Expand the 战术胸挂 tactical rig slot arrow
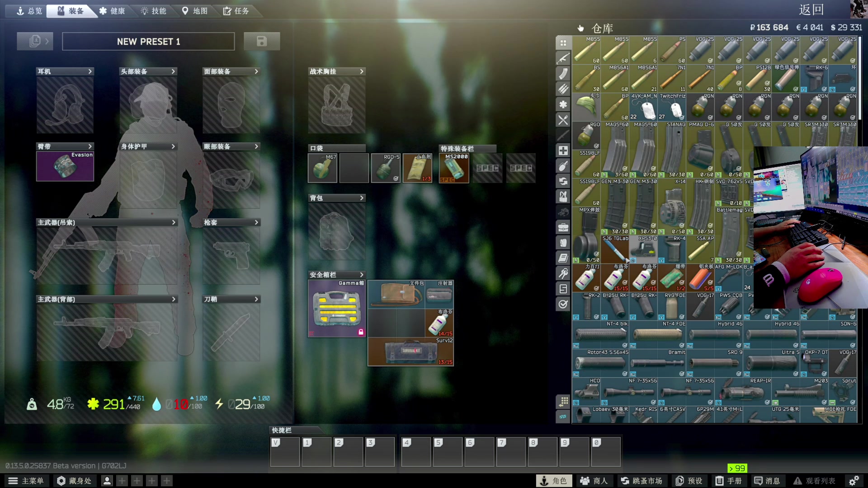The height and width of the screenshot is (488, 868). tap(362, 71)
